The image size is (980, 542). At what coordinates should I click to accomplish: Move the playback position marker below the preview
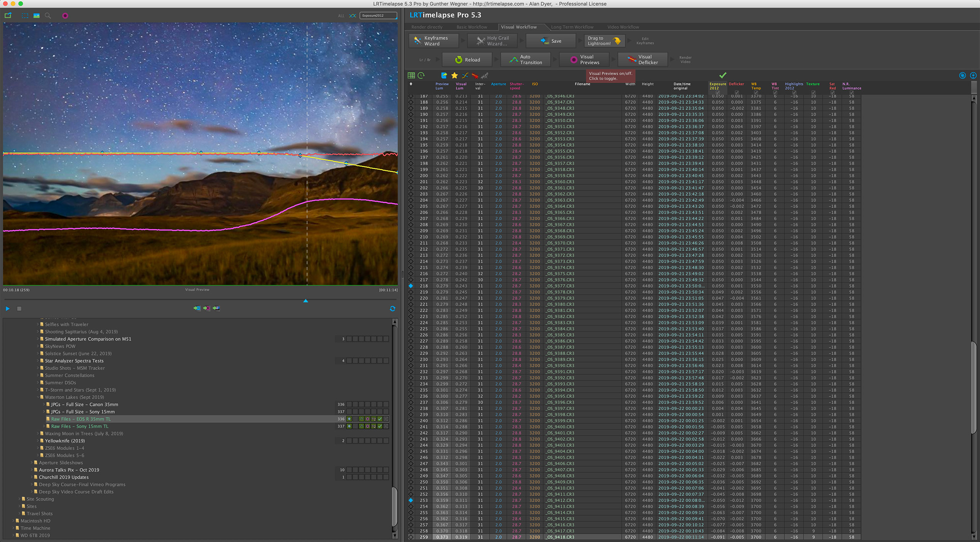point(305,301)
